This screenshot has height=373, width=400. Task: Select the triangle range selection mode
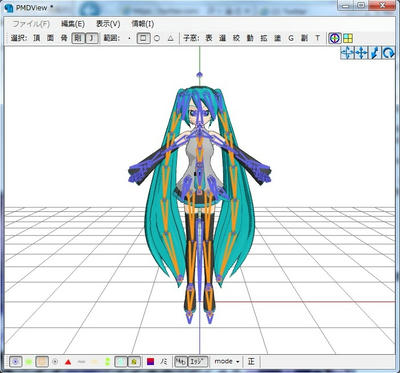[x=171, y=38]
